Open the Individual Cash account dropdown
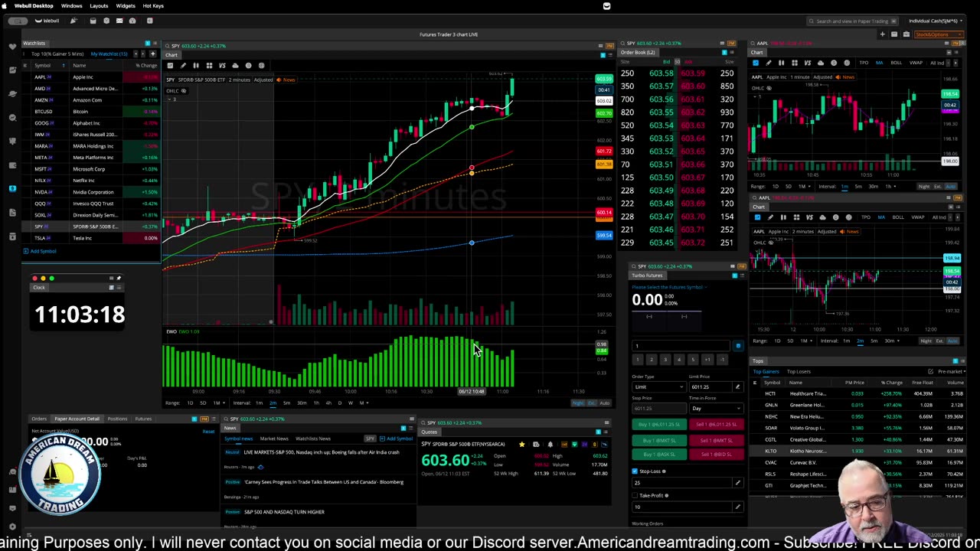This screenshot has width=980, height=551. point(935,21)
